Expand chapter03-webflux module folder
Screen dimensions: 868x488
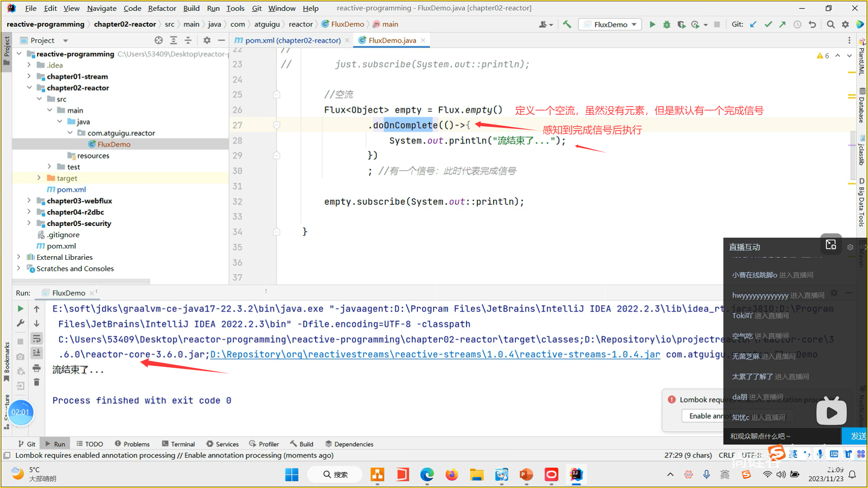click(29, 201)
